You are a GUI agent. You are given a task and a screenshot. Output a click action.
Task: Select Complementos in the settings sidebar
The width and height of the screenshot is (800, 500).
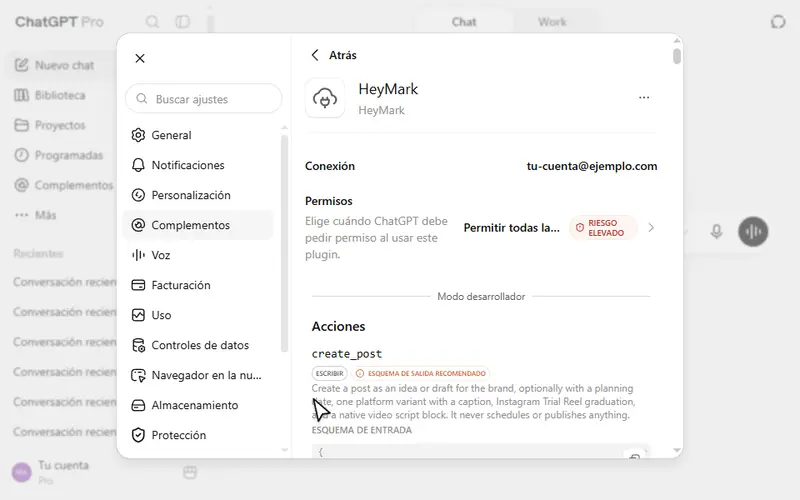pyautogui.click(x=198, y=225)
